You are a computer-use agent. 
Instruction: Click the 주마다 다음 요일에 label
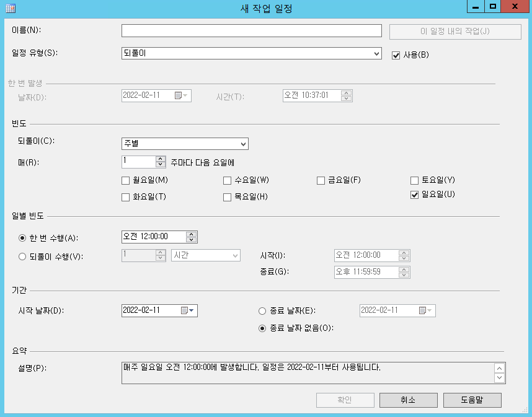click(x=203, y=163)
